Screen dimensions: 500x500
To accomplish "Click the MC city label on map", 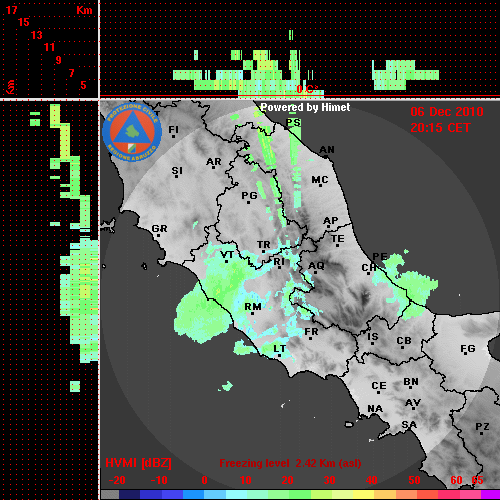I will [x=320, y=180].
